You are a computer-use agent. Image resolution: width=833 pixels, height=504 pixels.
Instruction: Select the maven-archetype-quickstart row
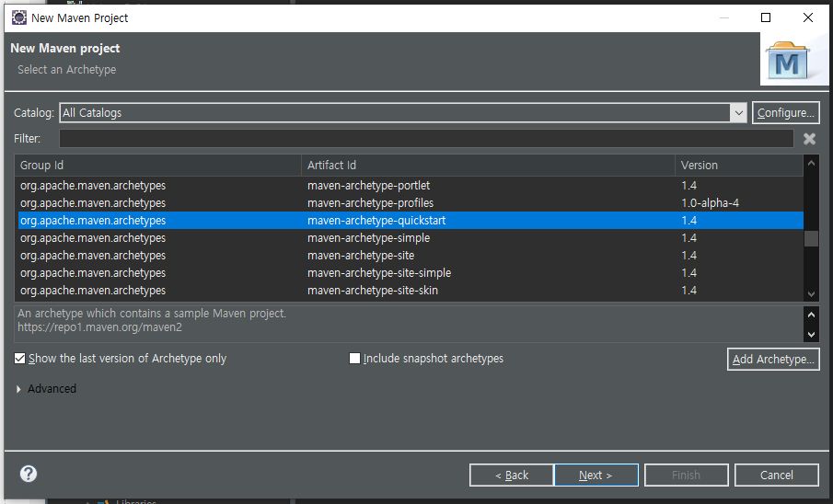pyautogui.click(x=410, y=221)
